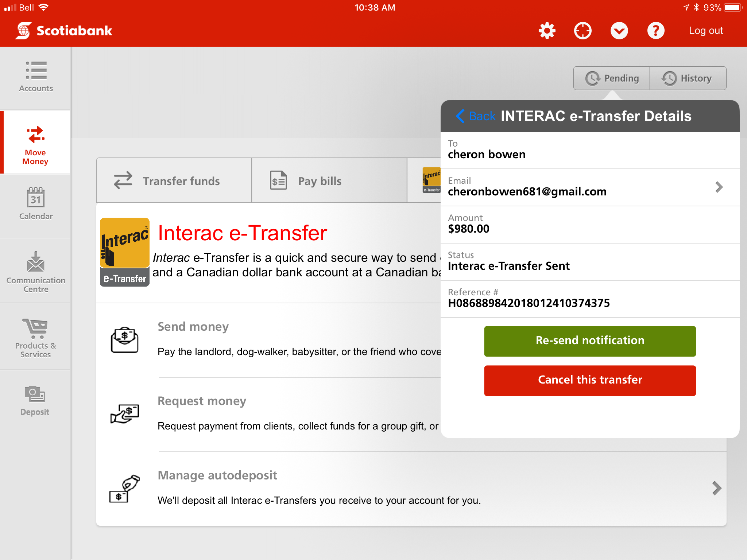Viewport: 747px width, 560px height.
Task: Select the reference number H08688984201801241037437 5
Action: click(x=529, y=303)
